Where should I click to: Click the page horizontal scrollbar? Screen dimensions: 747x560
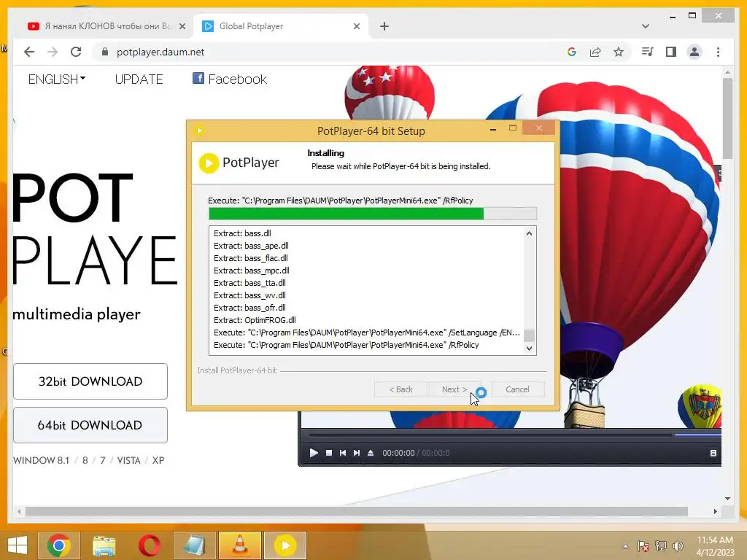tap(356, 511)
